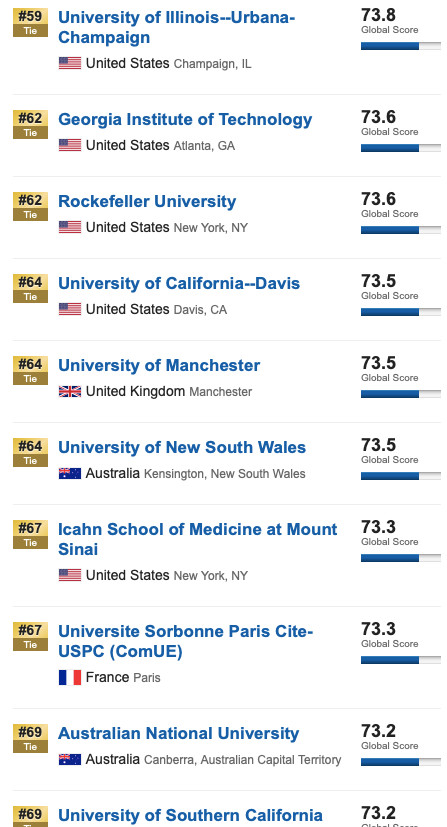Open Rockefeller University page

pos(147,201)
